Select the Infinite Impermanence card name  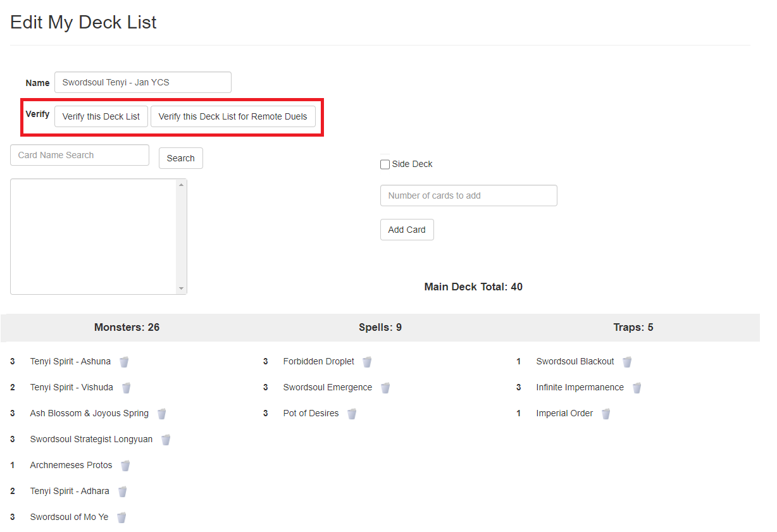[580, 388]
